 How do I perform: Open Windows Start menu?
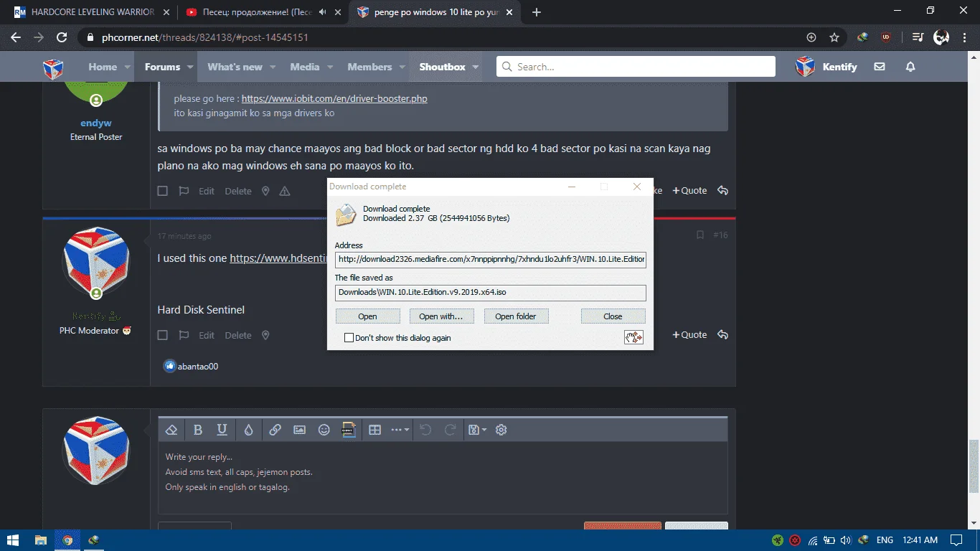pyautogui.click(x=13, y=540)
